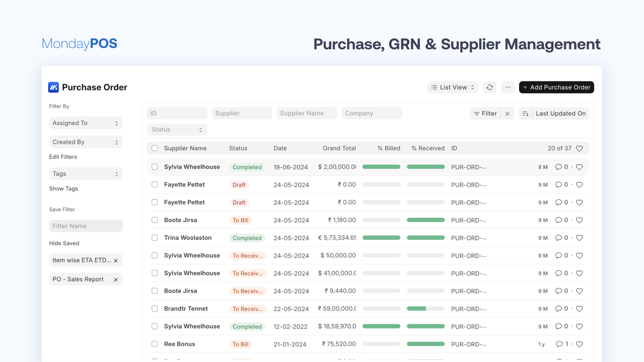Image resolution: width=644 pixels, height=362 pixels.
Task: Click the MondayPOS app logo icon
Action: point(53,87)
